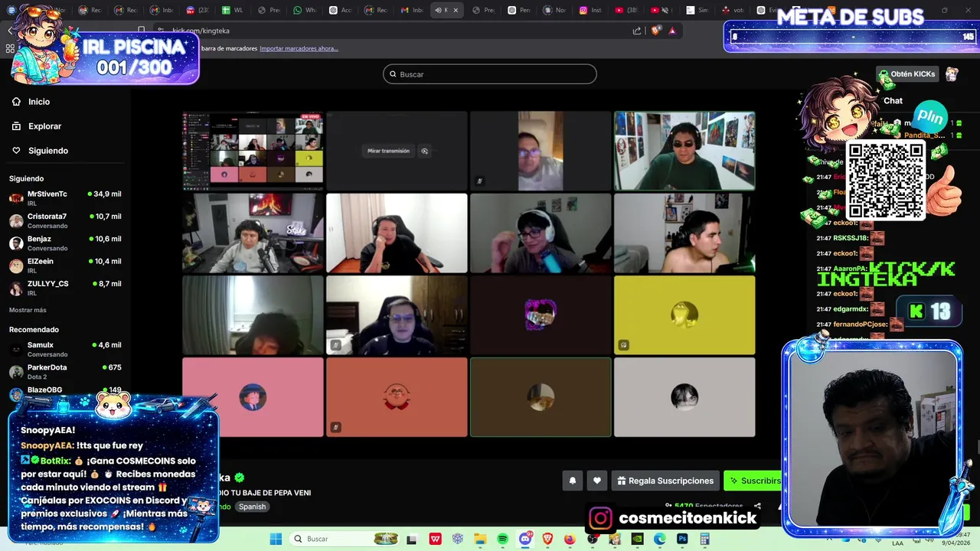Click the notification bell button under the stream
The width and height of the screenshot is (980, 551).
pyautogui.click(x=572, y=481)
